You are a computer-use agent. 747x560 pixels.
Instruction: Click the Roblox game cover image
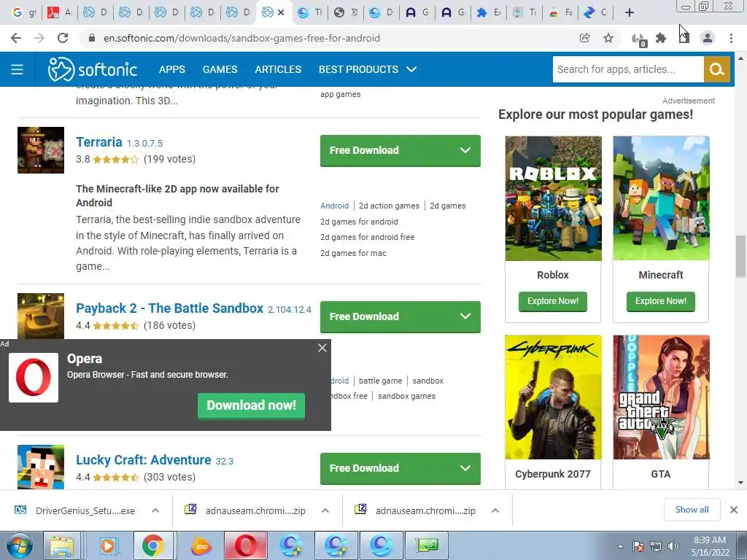(553, 198)
